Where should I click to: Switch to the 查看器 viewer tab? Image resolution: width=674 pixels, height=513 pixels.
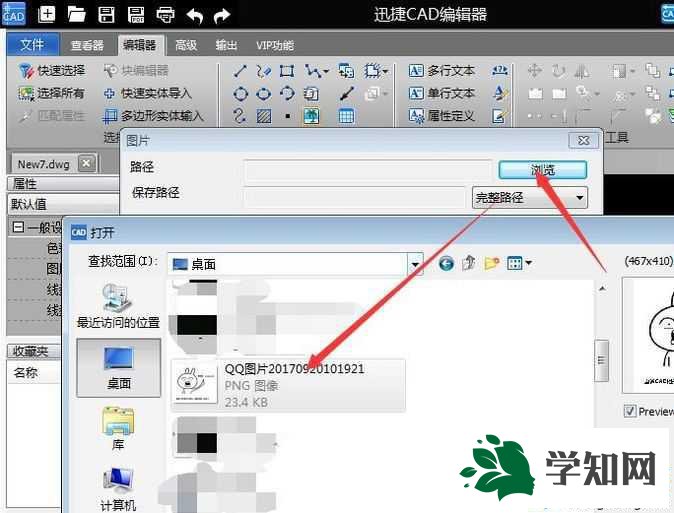(87, 45)
